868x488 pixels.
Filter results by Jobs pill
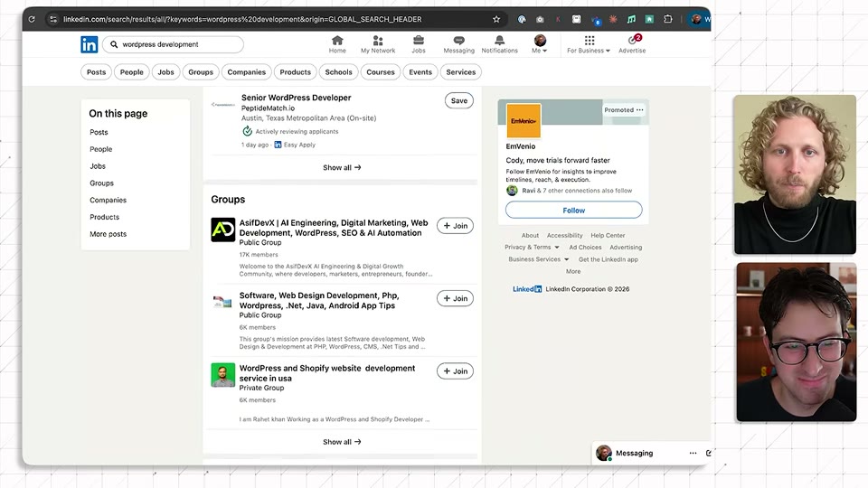click(x=166, y=72)
